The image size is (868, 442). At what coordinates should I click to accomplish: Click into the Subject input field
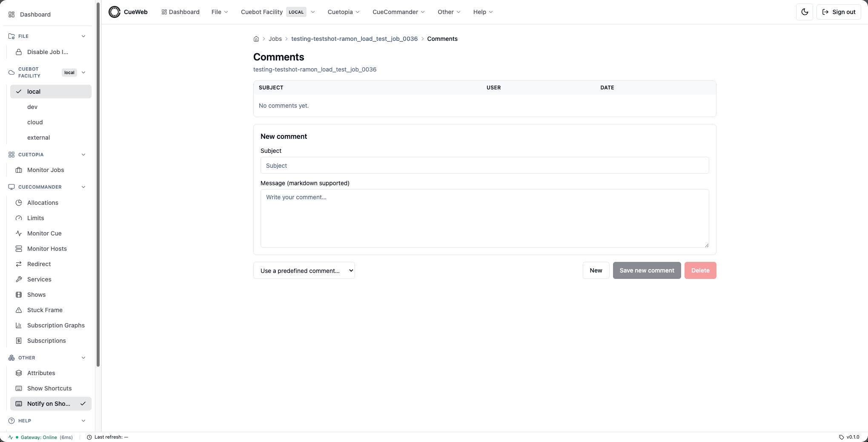tap(484, 165)
